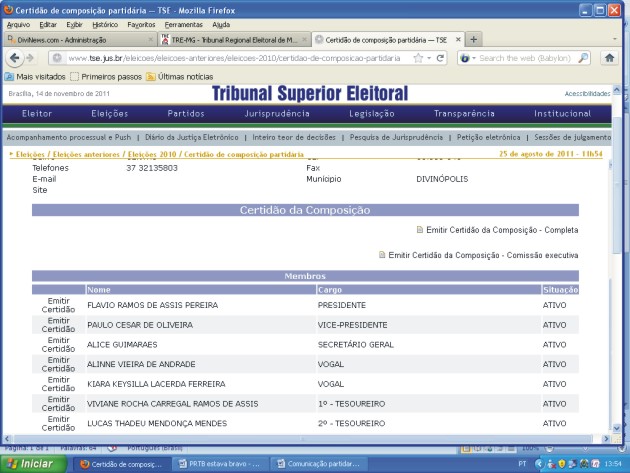
Task: Open the Favoritos menu
Action: pyautogui.click(x=141, y=25)
